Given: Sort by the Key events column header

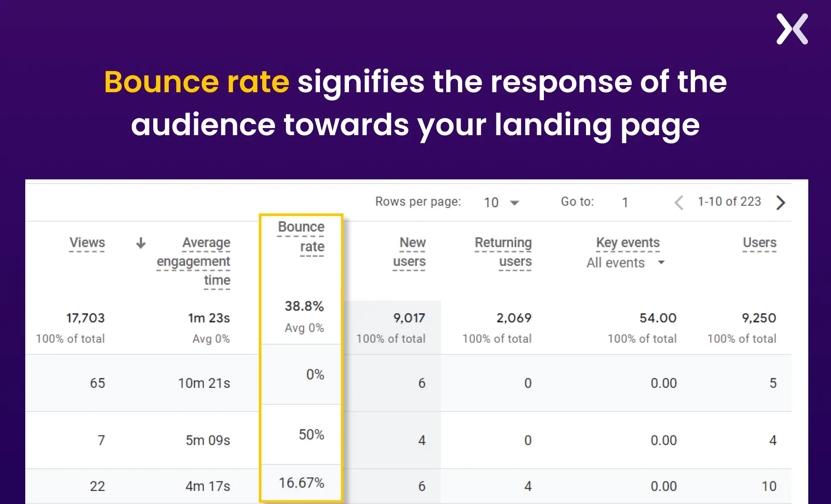Looking at the screenshot, I should click(x=628, y=243).
